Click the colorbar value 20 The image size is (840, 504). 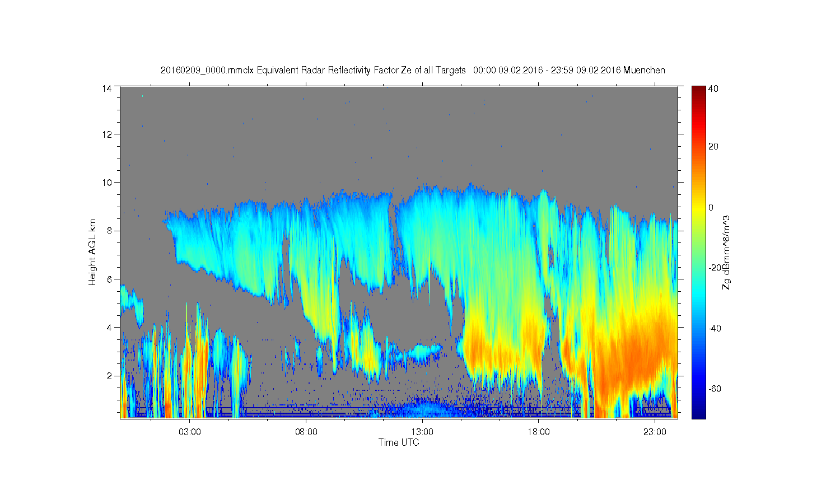(x=713, y=147)
